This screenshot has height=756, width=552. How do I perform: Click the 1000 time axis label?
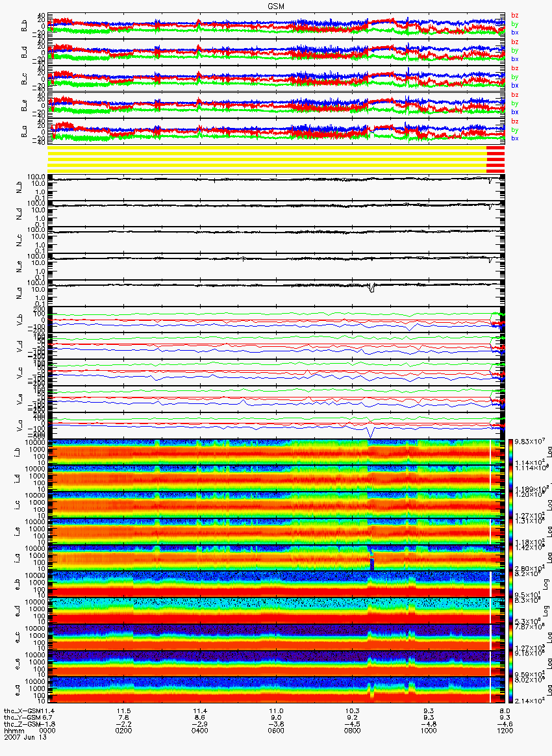[x=429, y=731]
